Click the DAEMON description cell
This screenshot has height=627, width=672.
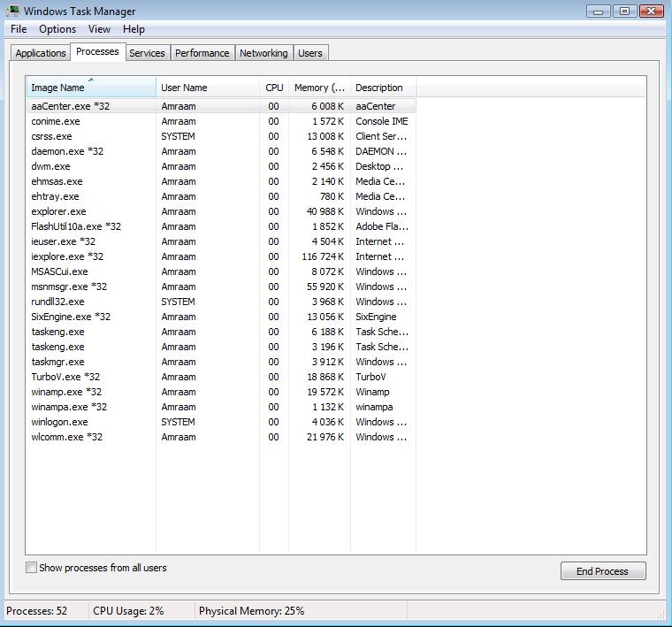pos(381,151)
